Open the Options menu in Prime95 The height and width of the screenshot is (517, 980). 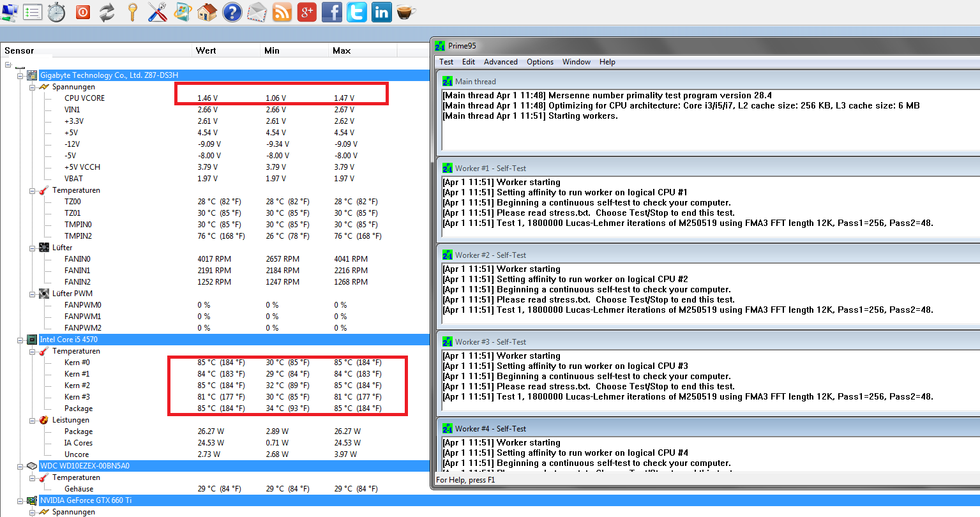tap(540, 62)
